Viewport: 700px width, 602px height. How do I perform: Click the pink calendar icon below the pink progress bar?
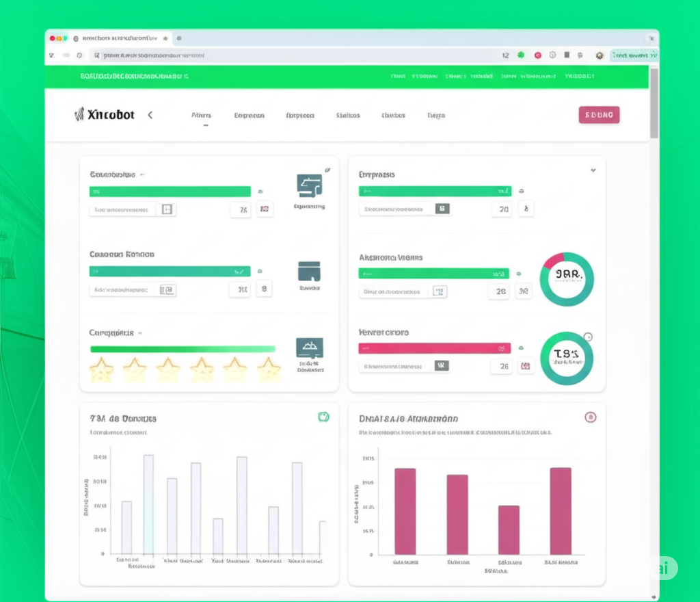525,366
